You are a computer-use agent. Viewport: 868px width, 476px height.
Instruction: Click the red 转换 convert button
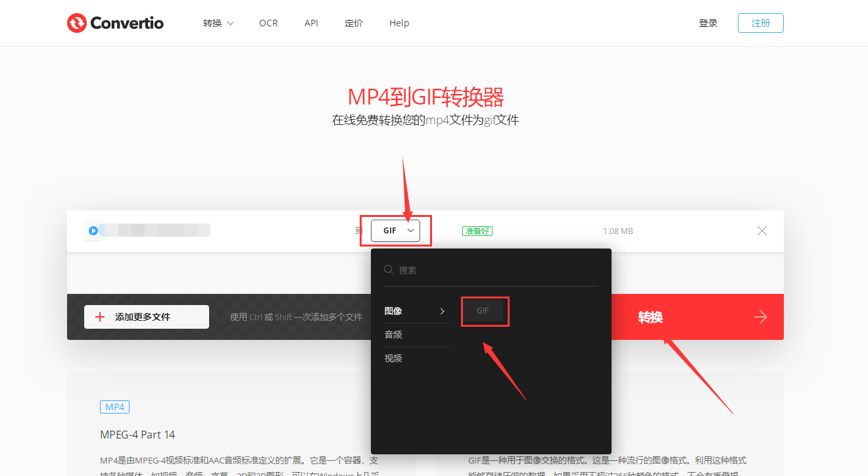click(698, 317)
